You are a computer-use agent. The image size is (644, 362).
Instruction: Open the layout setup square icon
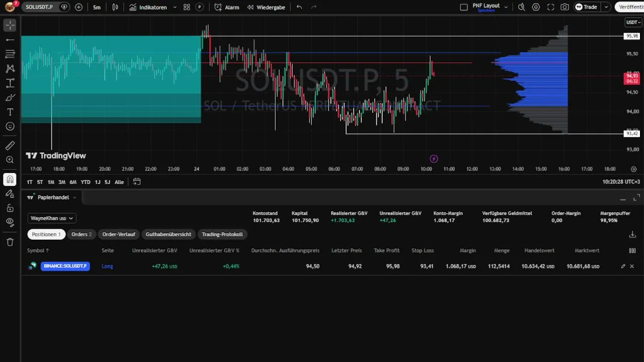tap(464, 7)
